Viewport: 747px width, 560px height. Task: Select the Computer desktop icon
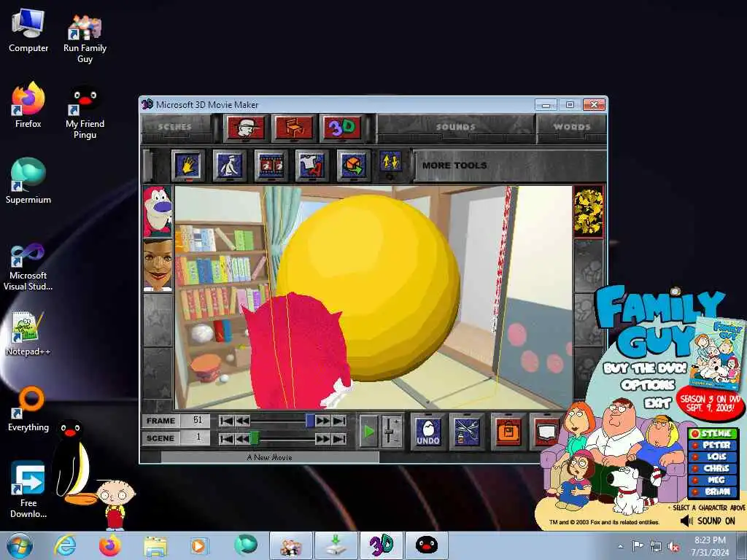[x=28, y=31]
